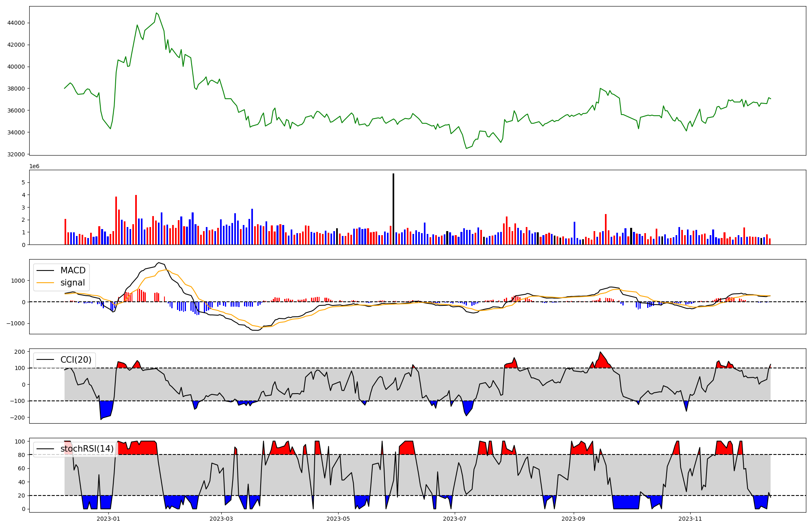Click the 2023-05 x-axis date label
This screenshot has width=812, height=528.
coord(338,519)
